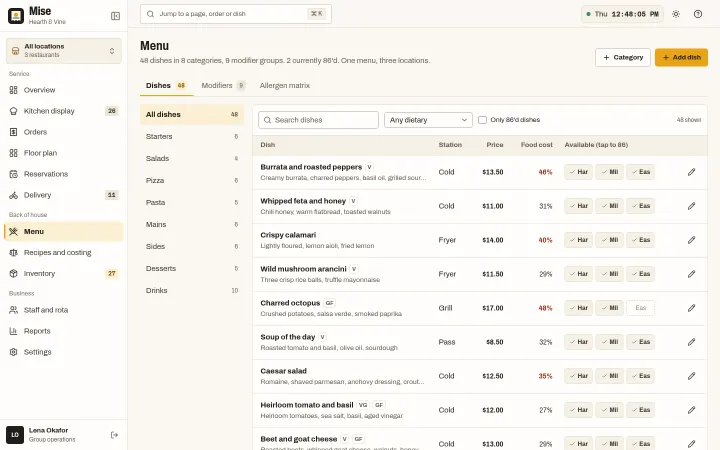Open Kitchen display page
The image size is (720, 450).
[x=64, y=111]
